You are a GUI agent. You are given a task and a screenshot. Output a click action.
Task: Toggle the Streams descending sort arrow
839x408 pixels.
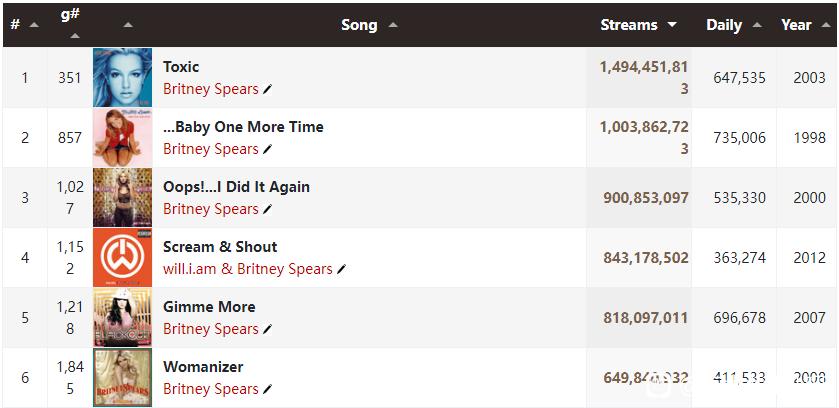click(x=672, y=25)
